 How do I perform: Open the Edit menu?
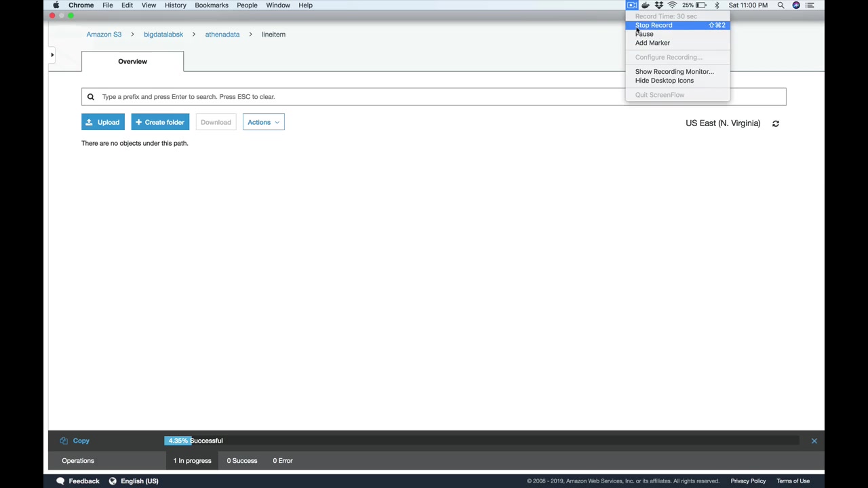point(127,5)
